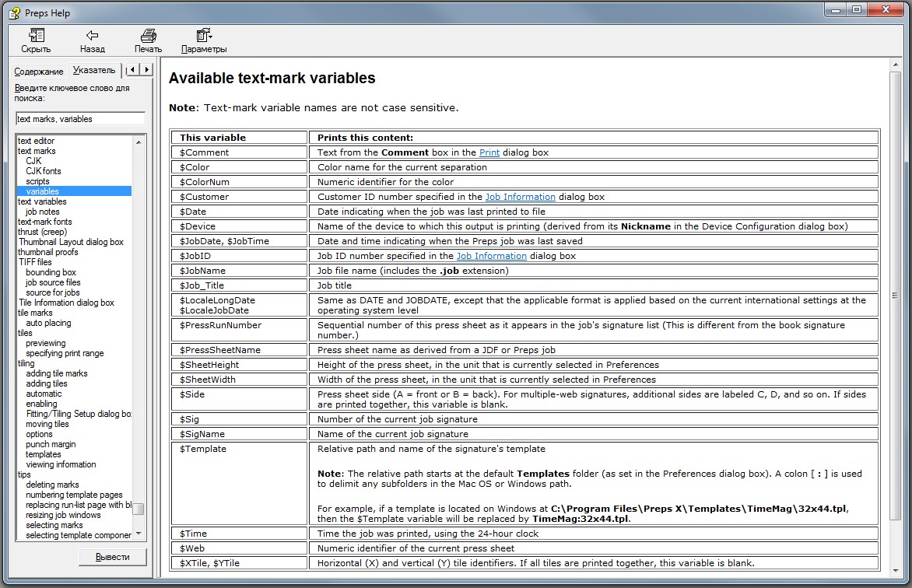
Task: Open the Параметры options icon
Action: pyautogui.click(x=204, y=36)
